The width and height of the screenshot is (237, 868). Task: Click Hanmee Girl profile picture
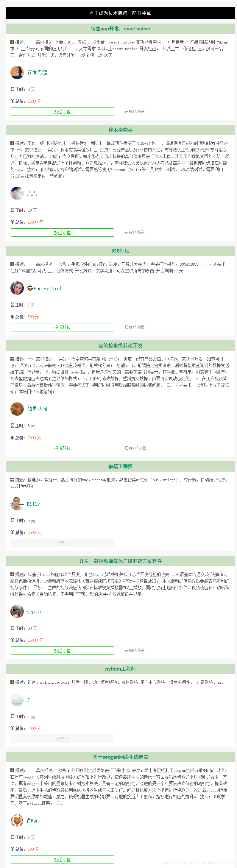17,288
